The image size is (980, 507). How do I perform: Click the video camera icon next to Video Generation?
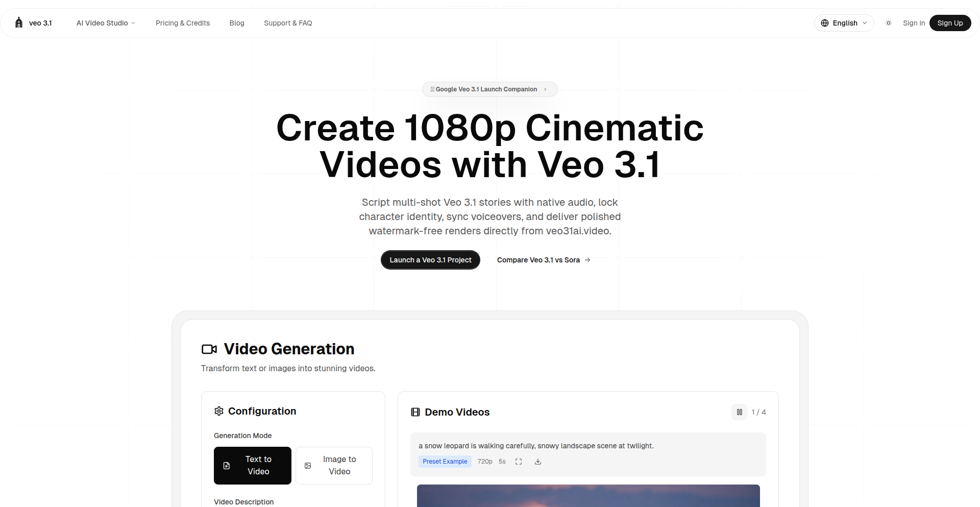(x=209, y=349)
